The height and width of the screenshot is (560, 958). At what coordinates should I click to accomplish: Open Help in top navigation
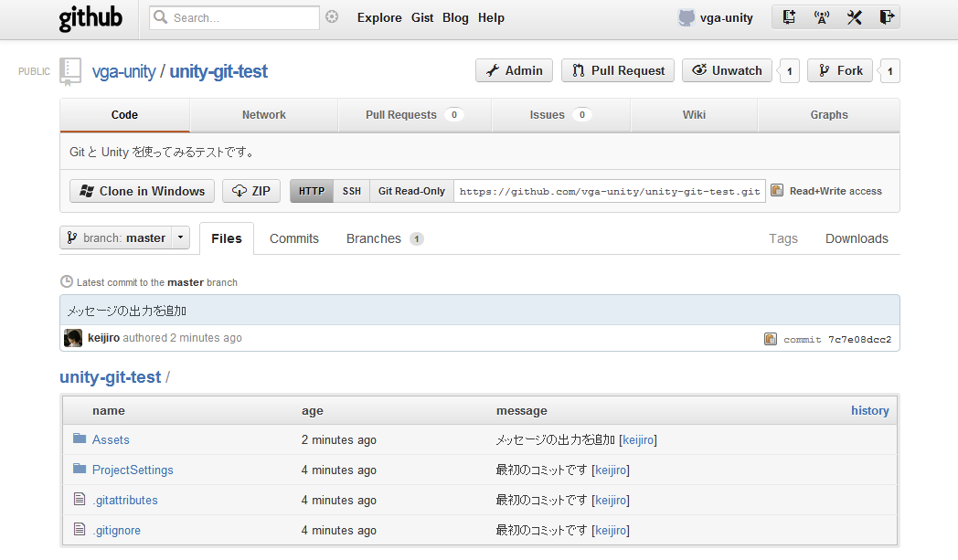[491, 17]
